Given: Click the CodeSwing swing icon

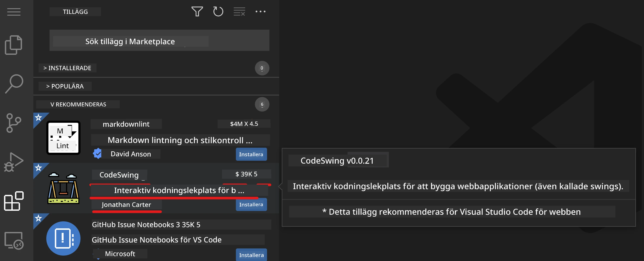Looking at the screenshot, I should [63, 188].
